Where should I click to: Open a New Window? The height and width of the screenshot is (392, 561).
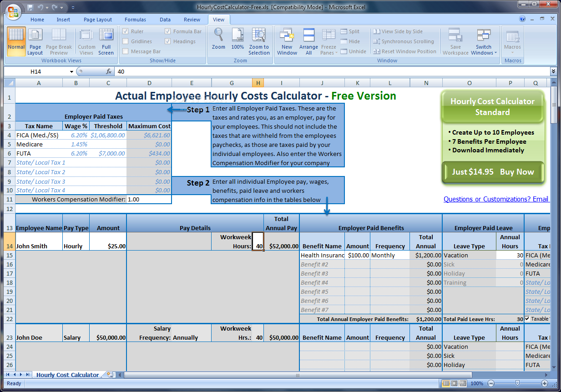[287, 41]
